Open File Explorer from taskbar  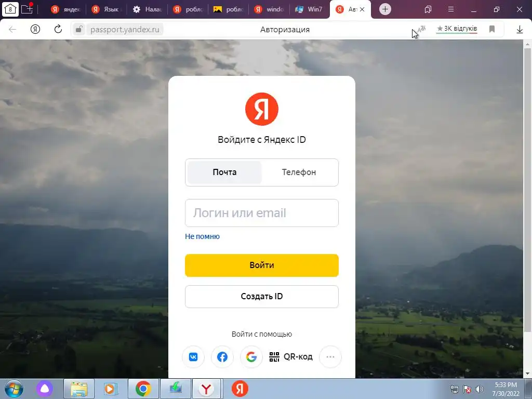click(79, 389)
